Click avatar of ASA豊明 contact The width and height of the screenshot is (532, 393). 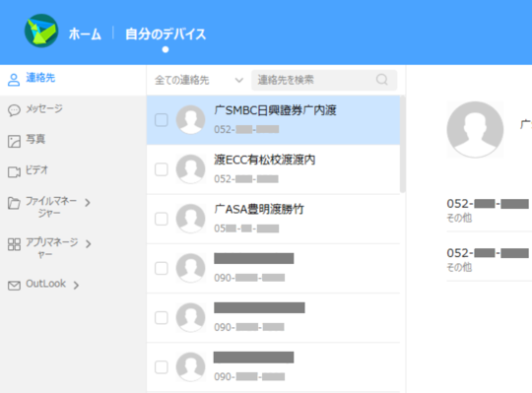point(191,219)
